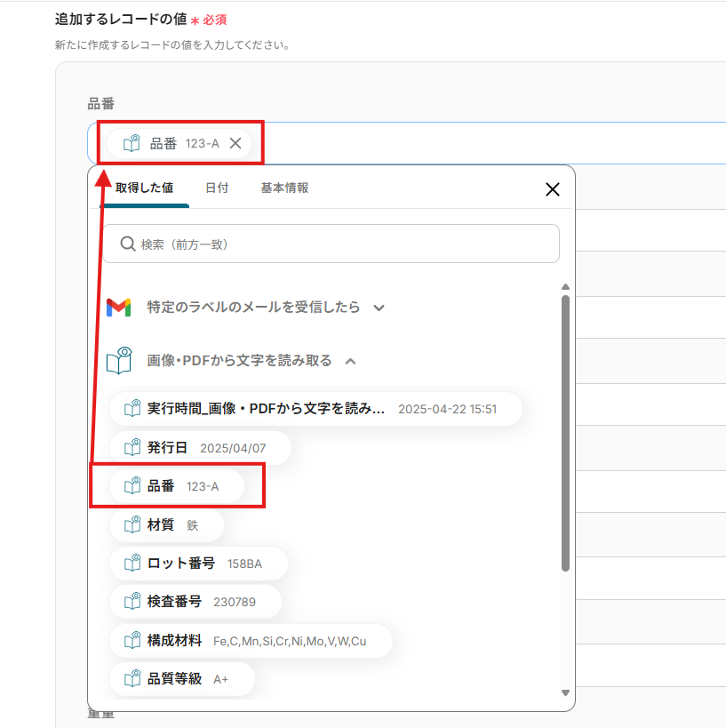Select 発行日 2025/04/07 value
726x728 pixels.
click(x=200, y=448)
